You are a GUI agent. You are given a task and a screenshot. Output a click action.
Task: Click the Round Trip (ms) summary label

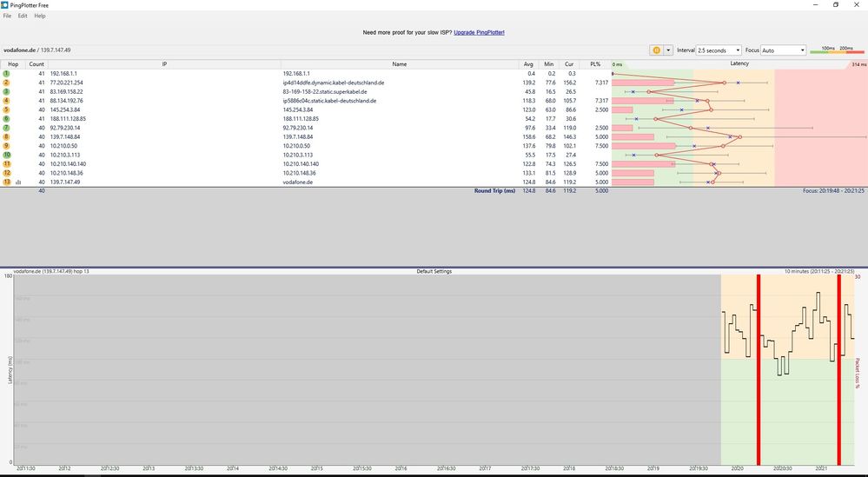click(x=494, y=191)
